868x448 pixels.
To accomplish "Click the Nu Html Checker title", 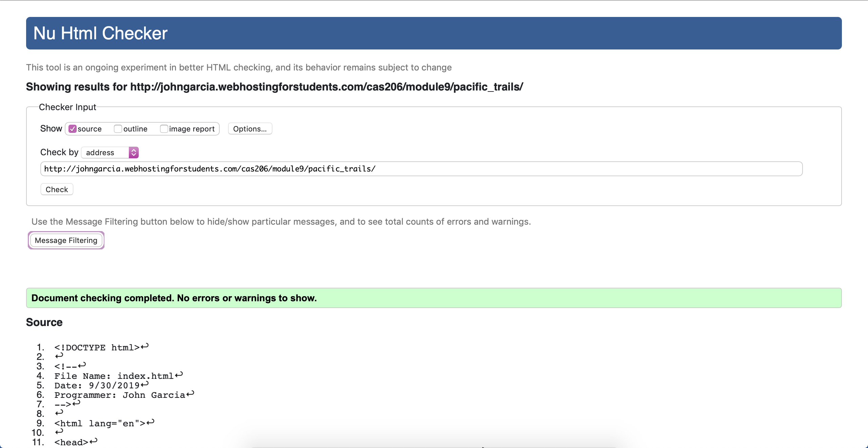I will click(x=100, y=33).
